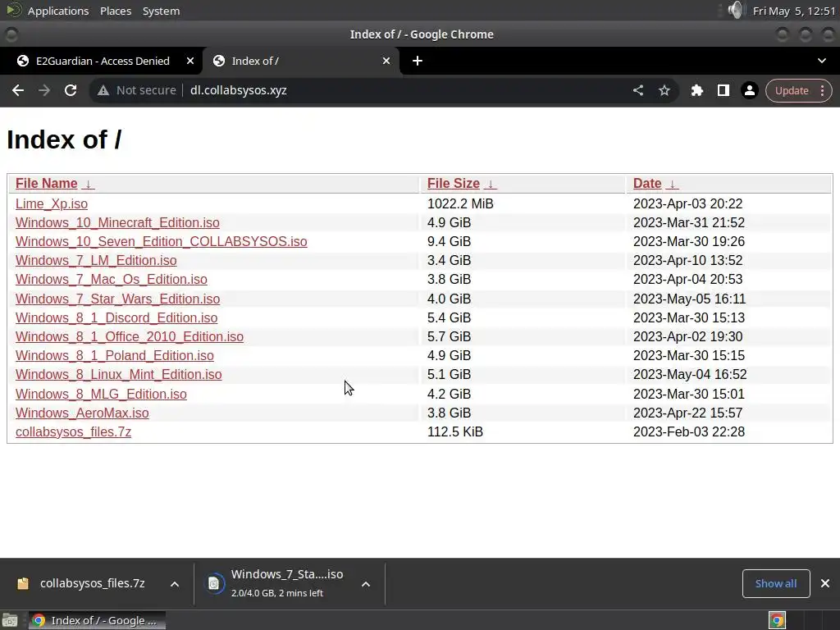Expand options for collabsysos_files.7z download

pyautogui.click(x=175, y=584)
